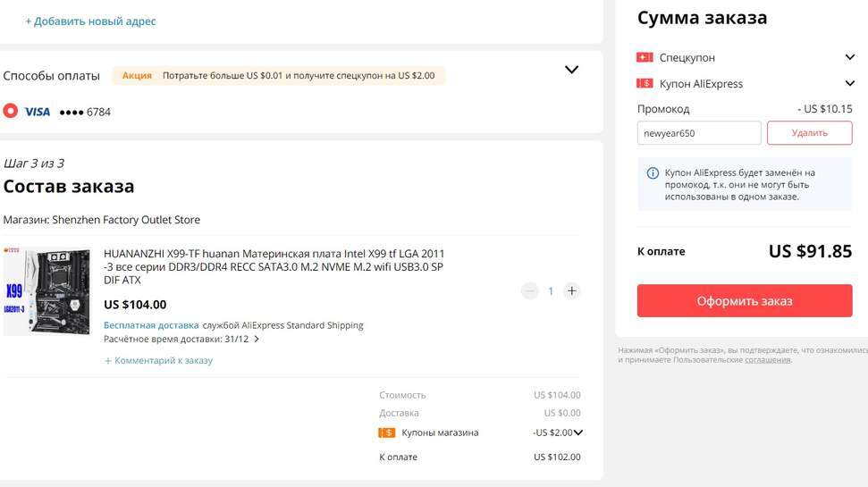Click Удалить to remove promo code
868x487 pixels.
point(809,133)
